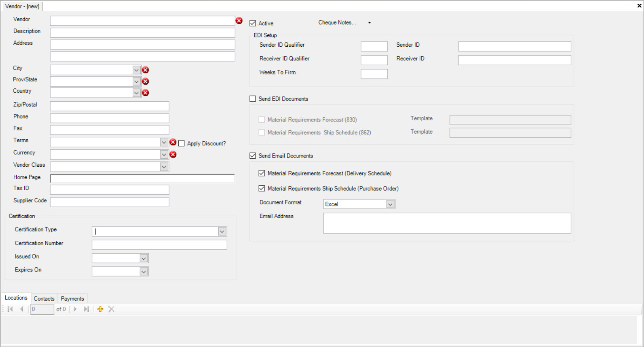The width and height of the screenshot is (644, 347).
Task: Open the Issued On date picker
Action: (144, 258)
